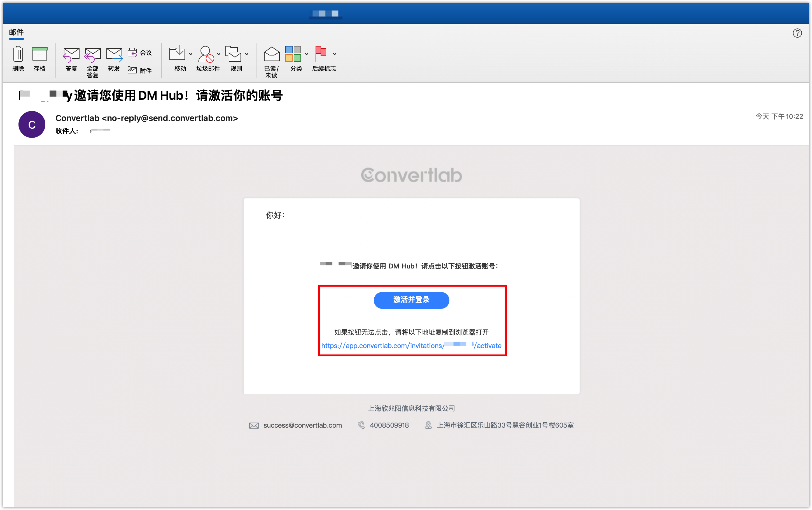Expand the 规则 dropdown arrow
Image resolution: width=812 pixels, height=510 pixels.
247,54
